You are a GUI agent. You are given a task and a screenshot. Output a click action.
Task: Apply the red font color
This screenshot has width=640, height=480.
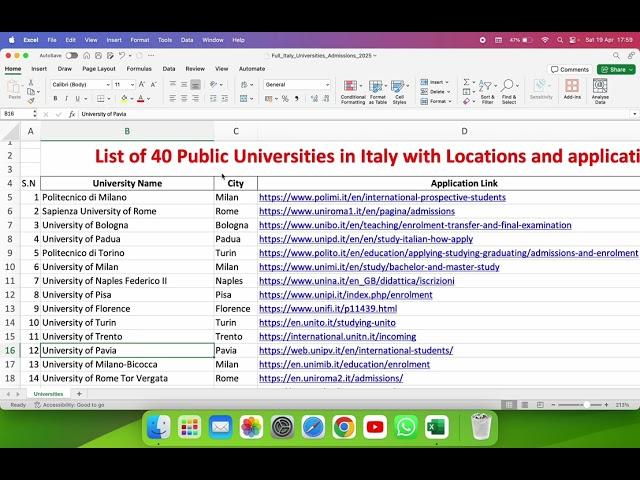point(141,98)
